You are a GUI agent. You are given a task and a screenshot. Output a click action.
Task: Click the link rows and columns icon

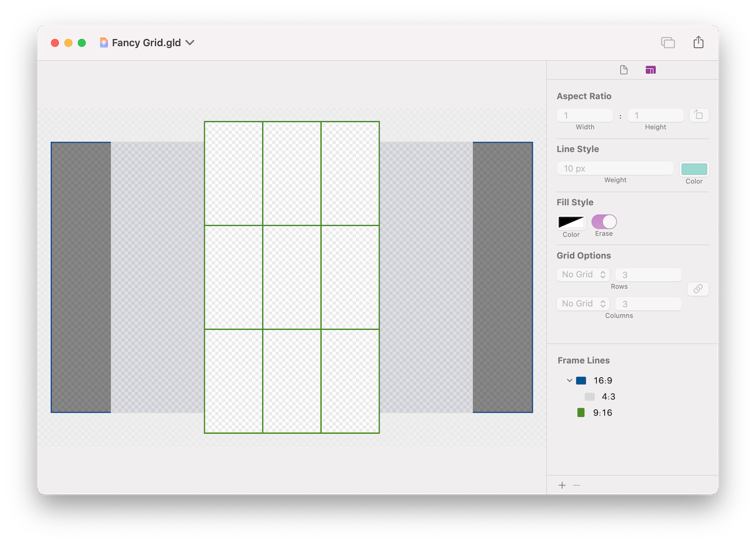tap(698, 289)
